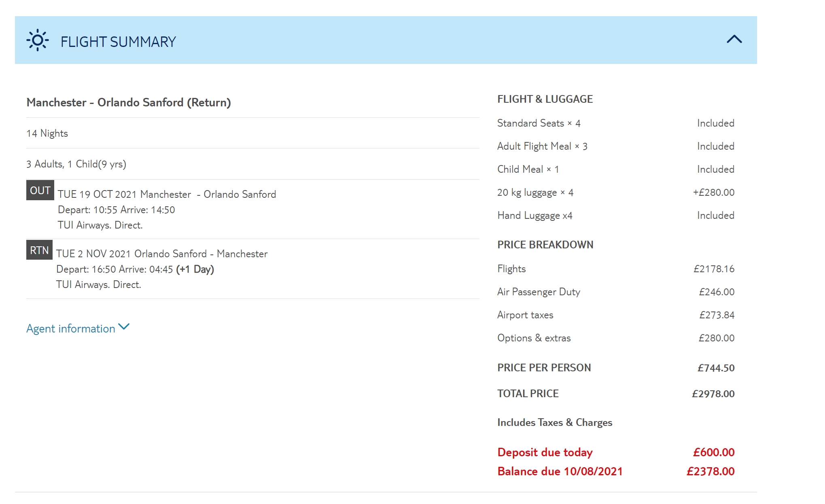Click the Deposit due today label
Screen dimensions: 825x504
545,452
